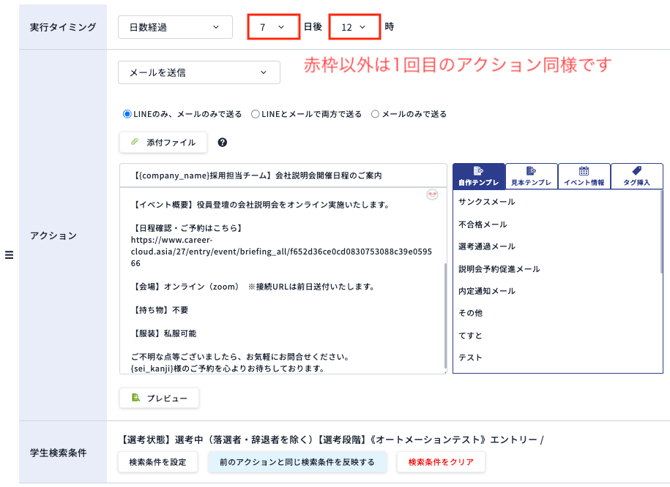
Task: Click the 添付ファイル button
Action: [163, 142]
